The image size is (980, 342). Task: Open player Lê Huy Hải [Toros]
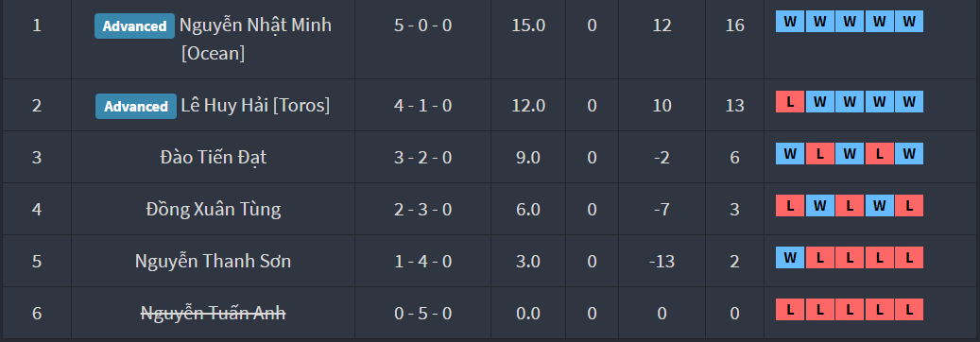(255, 105)
